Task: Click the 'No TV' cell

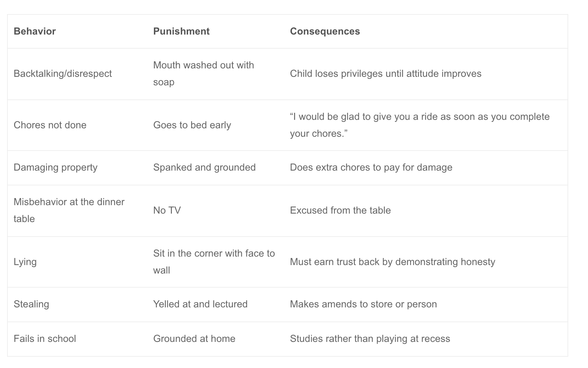Action: (167, 210)
